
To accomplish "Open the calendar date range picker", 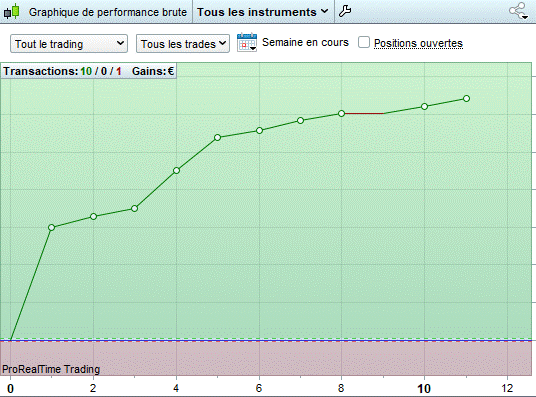I will click(246, 43).
